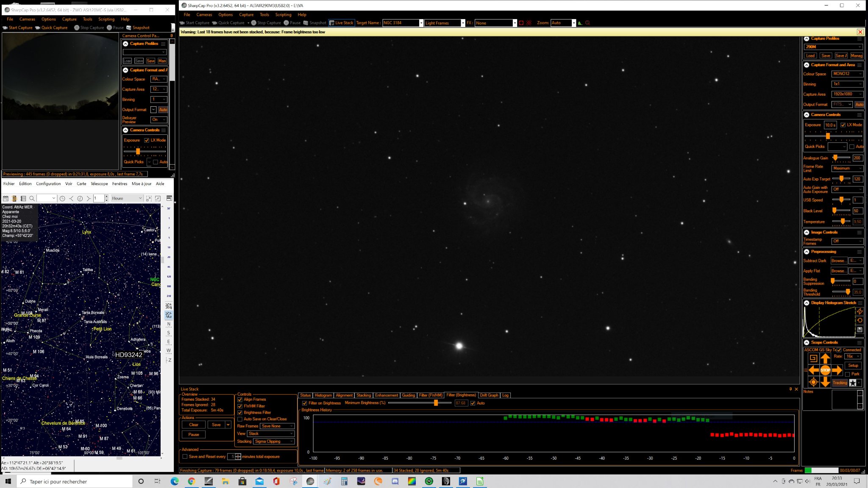Open Capture Area 1920x1080 dropdown
Image resolution: width=868 pixels, height=488 pixels.
click(x=847, y=94)
